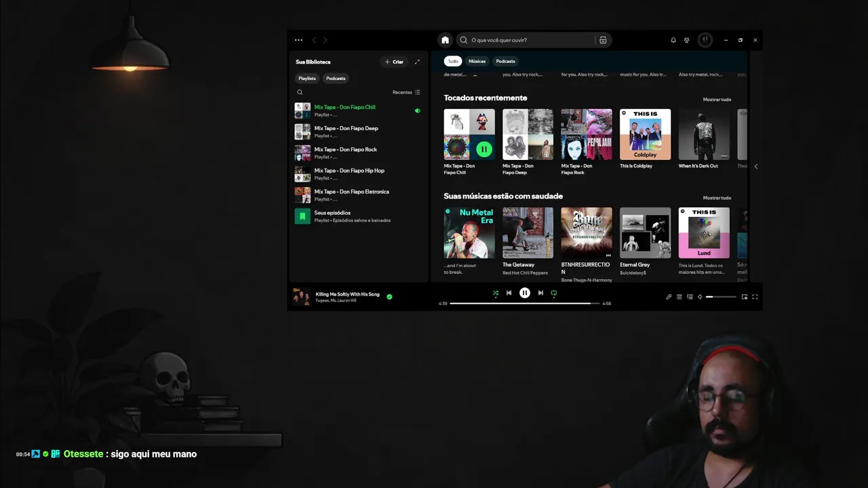
Task: Mute using the volume speaker icon
Action: point(701,297)
